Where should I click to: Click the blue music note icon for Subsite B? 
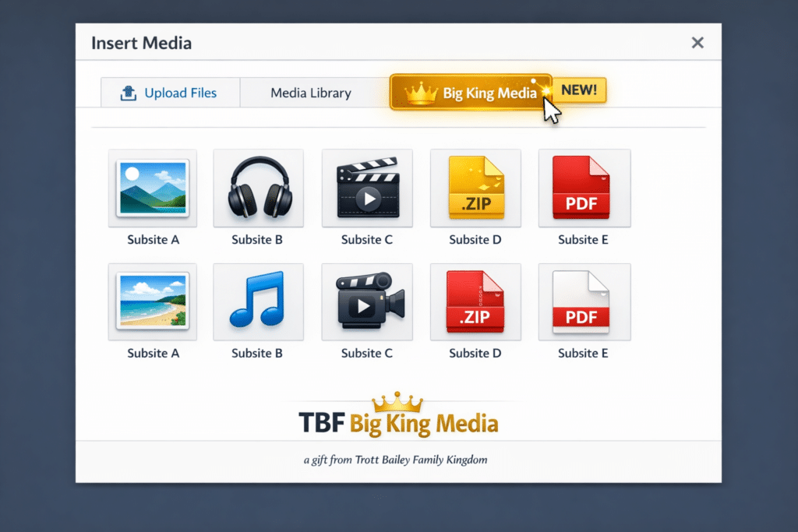(x=258, y=302)
